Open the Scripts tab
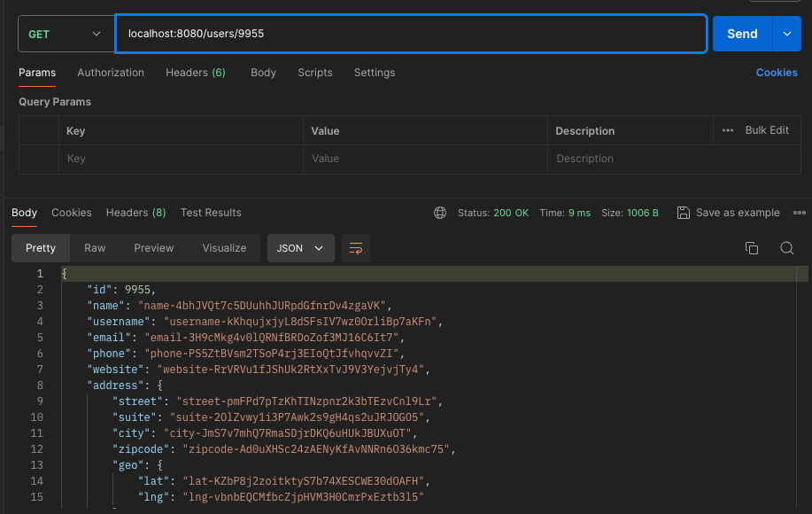 pyautogui.click(x=315, y=73)
